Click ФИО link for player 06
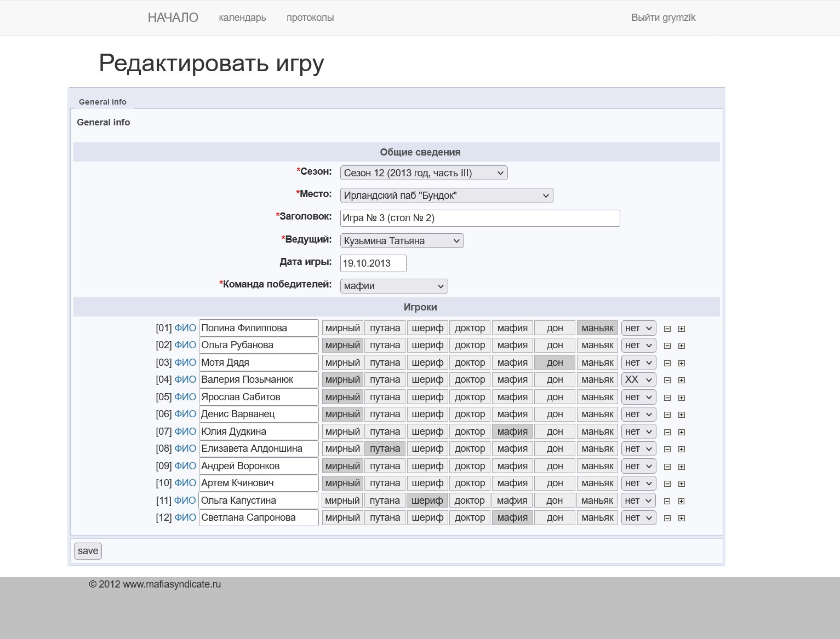The image size is (840, 639). coord(185,414)
